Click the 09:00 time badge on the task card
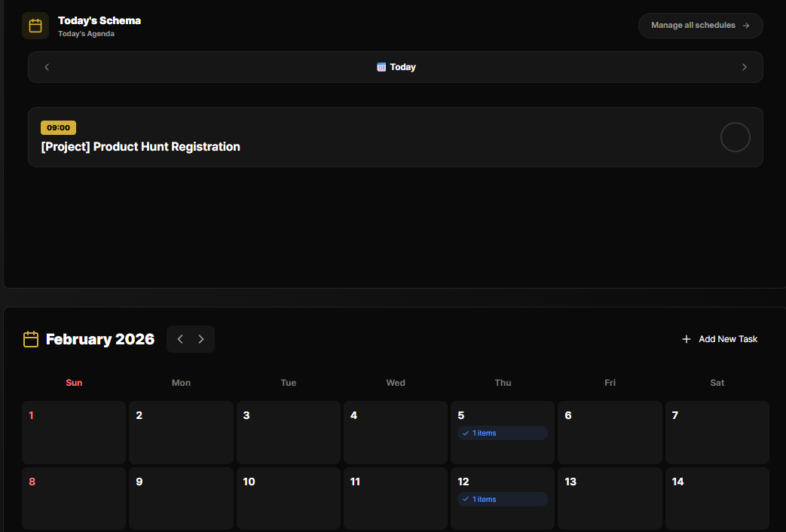Image resolution: width=786 pixels, height=532 pixels. 58,127
